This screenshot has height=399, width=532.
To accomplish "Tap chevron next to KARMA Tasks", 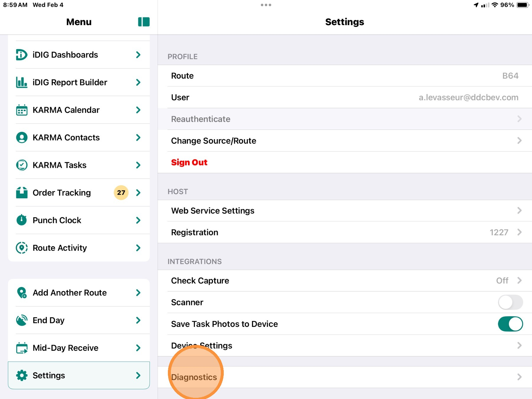I will (138, 165).
